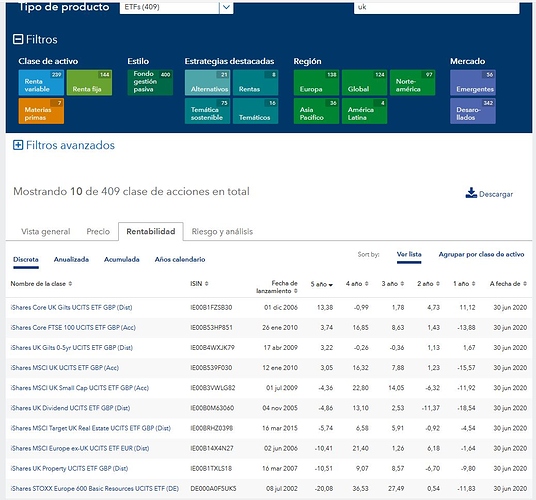Expand Filtros avanzados plus icon
Screen dimensions: 536x500
click(x=18, y=145)
